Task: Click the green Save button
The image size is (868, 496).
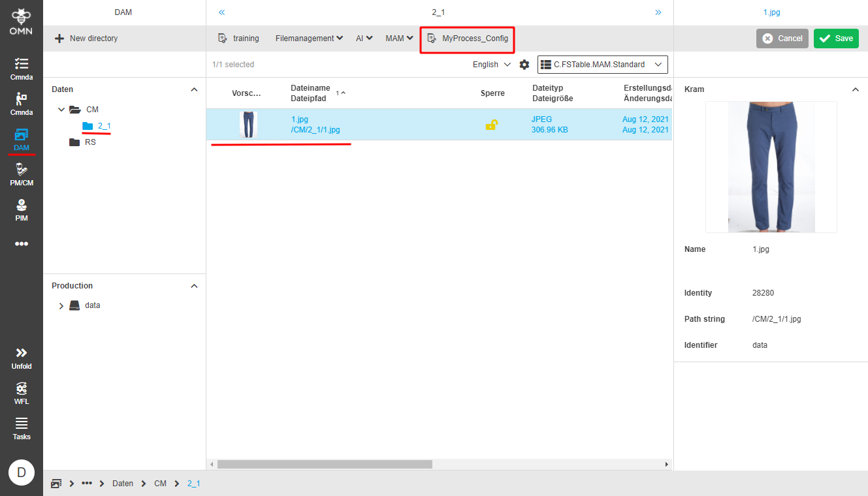Action: (x=836, y=39)
